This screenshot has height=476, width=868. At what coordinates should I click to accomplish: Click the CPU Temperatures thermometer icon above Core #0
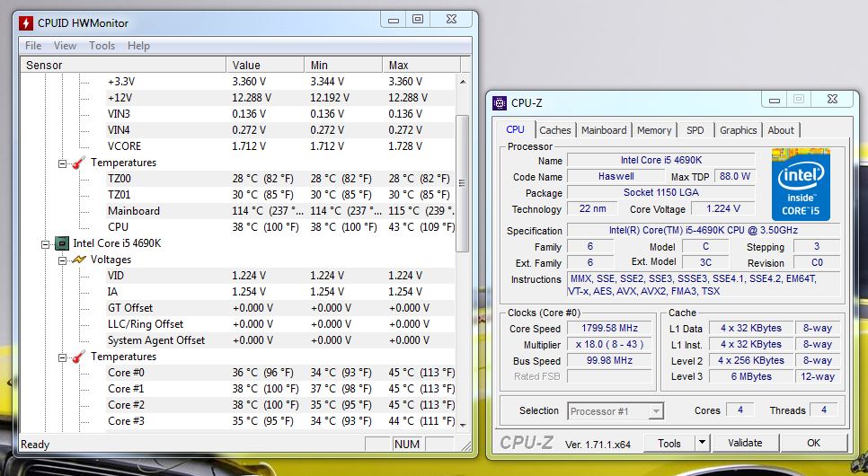coord(78,357)
